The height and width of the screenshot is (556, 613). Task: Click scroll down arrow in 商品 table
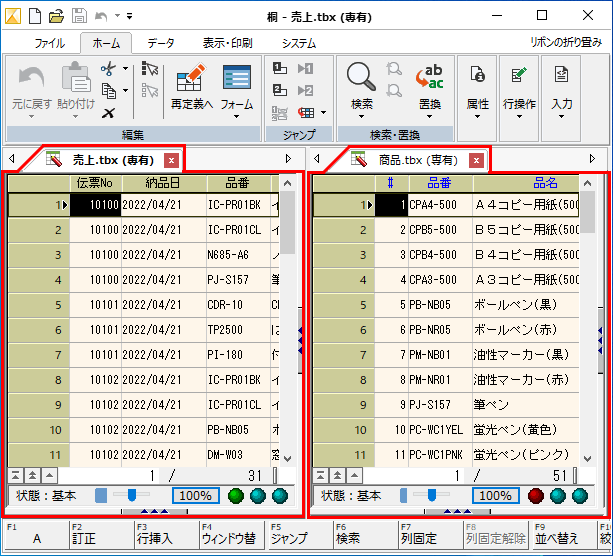click(x=587, y=458)
